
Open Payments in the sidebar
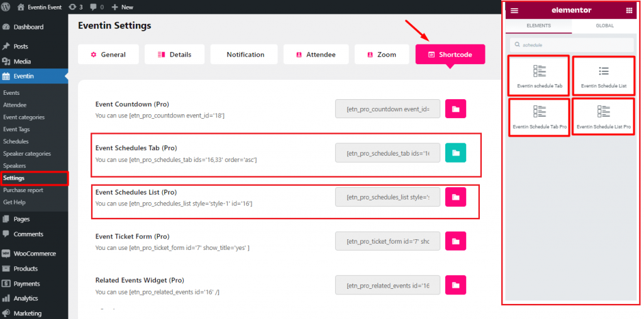pyautogui.click(x=34, y=284)
